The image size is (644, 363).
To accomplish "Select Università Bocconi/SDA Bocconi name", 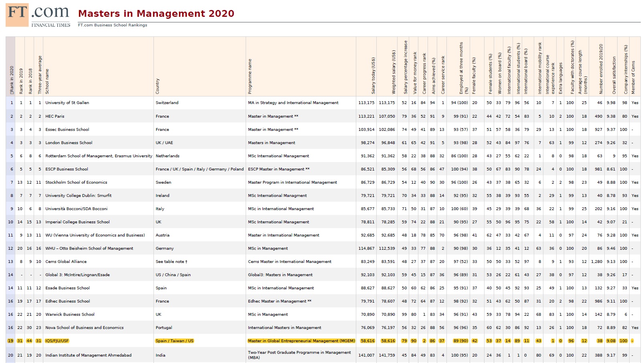I will pyautogui.click(x=77, y=209).
